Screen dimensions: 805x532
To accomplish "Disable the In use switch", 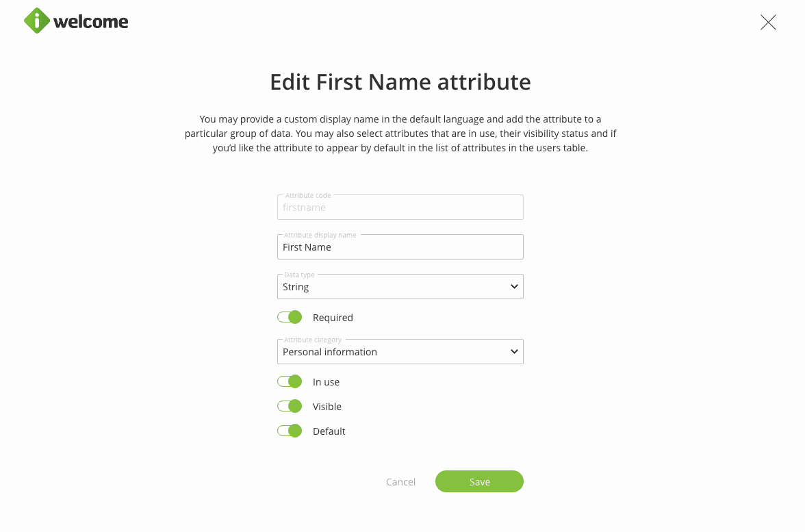I will point(290,381).
